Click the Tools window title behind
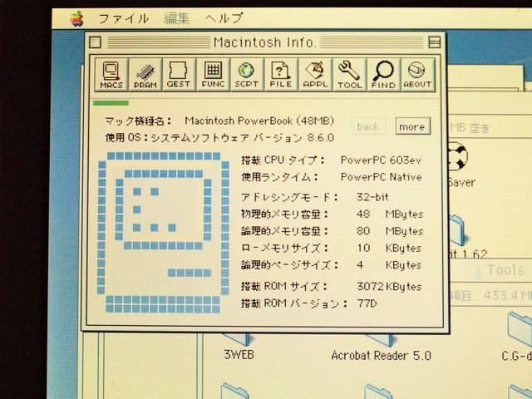Viewport: 532px width, 399px height. (x=505, y=270)
